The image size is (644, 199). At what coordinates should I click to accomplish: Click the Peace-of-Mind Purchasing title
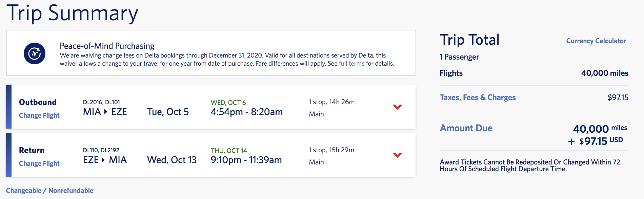coord(107,46)
